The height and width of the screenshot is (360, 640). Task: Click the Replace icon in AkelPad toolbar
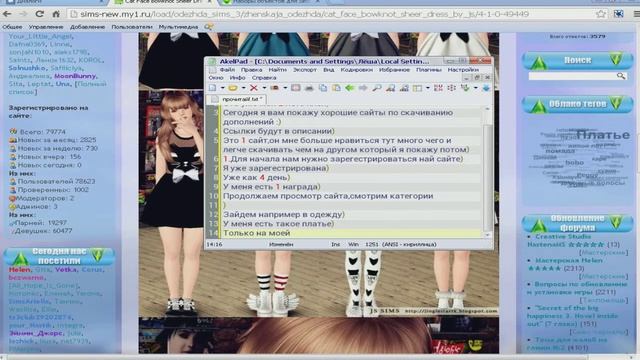404,88
